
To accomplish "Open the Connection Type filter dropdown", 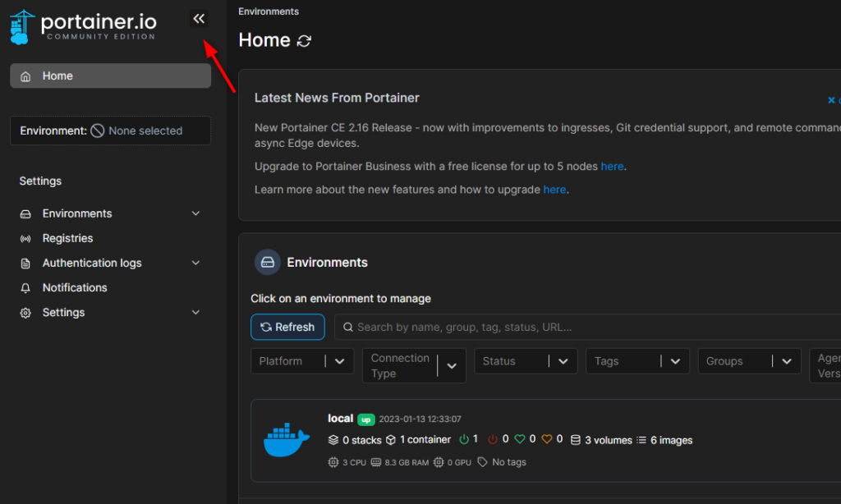I will point(414,365).
